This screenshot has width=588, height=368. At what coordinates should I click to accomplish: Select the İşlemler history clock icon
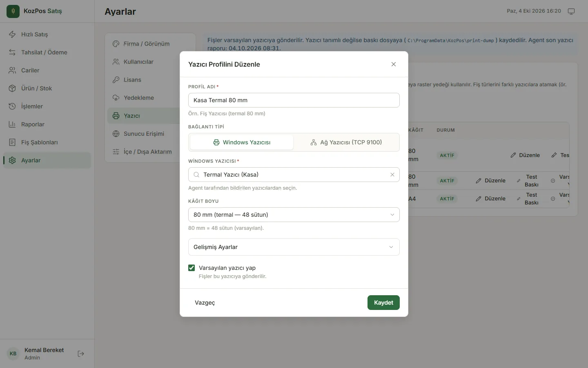[12, 106]
